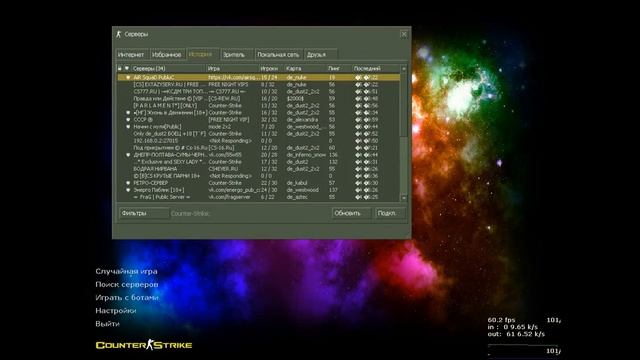
Task: Select the 192.168.0.2:27015 server row
Action: pyautogui.click(x=258, y=141)
